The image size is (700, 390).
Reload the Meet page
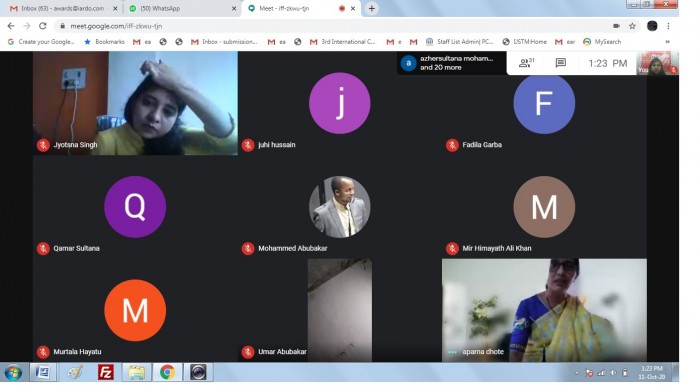(x=42, y=26)
